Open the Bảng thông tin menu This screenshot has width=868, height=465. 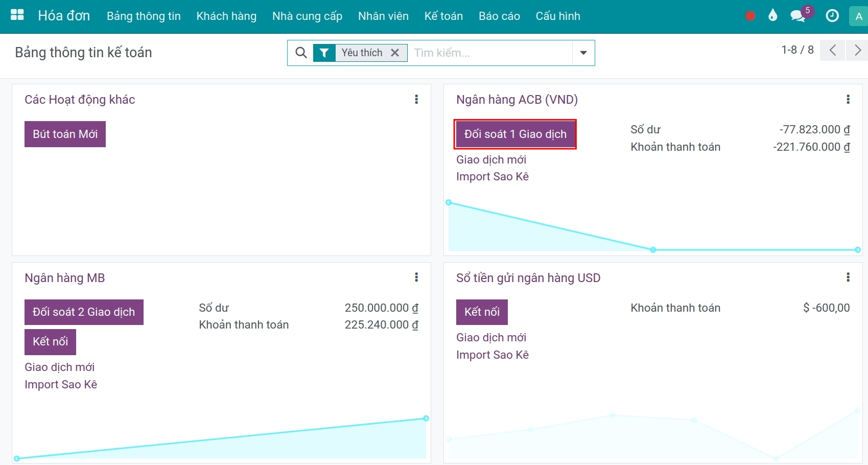click(144, 16)
